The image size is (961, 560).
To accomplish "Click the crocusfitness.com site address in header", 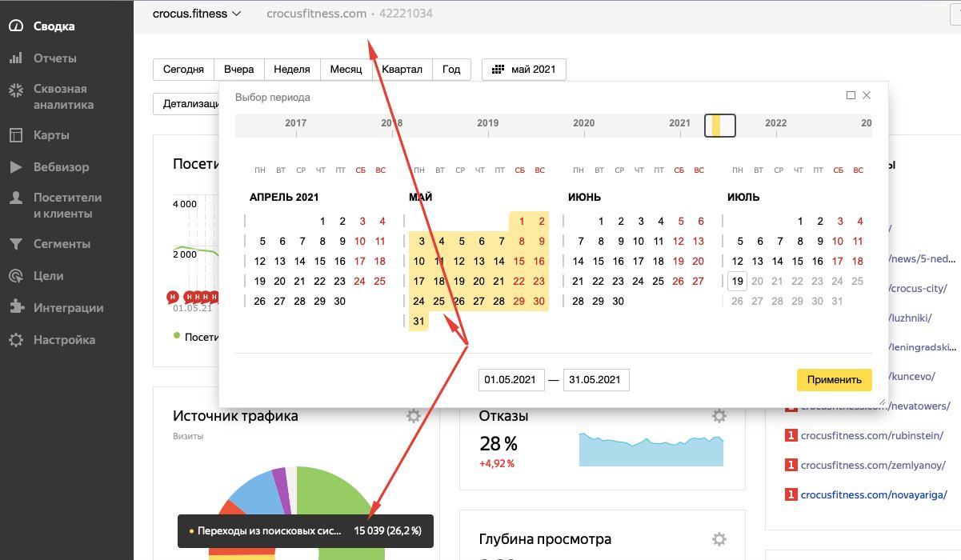I will (x=317, y=14).
